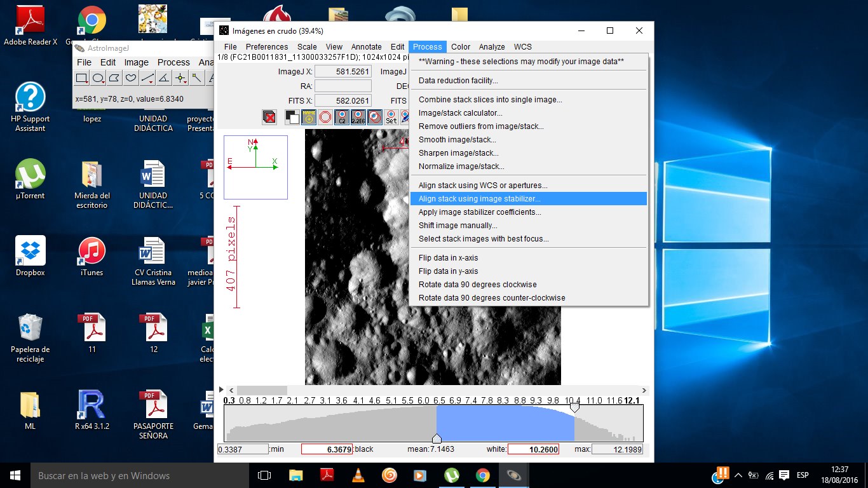The width and height of the screenshot is (868, 488).
Task: Select the straight line tool with dropdown
Action: coord(147,78)
